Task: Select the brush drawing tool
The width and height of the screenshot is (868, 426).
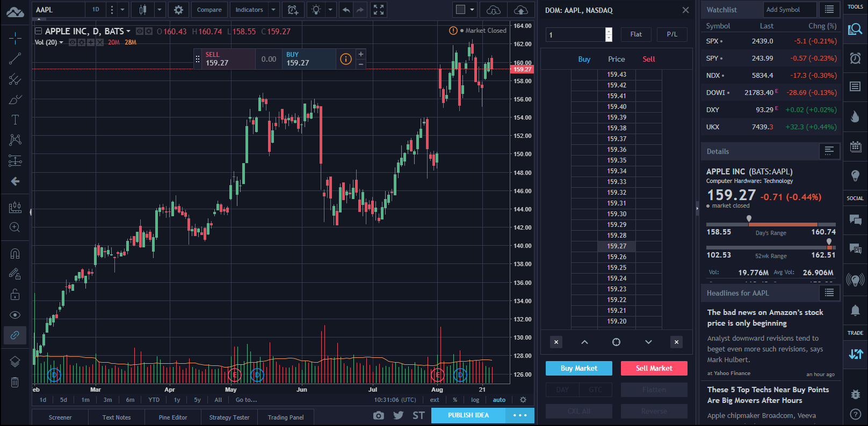Action: 15,100
